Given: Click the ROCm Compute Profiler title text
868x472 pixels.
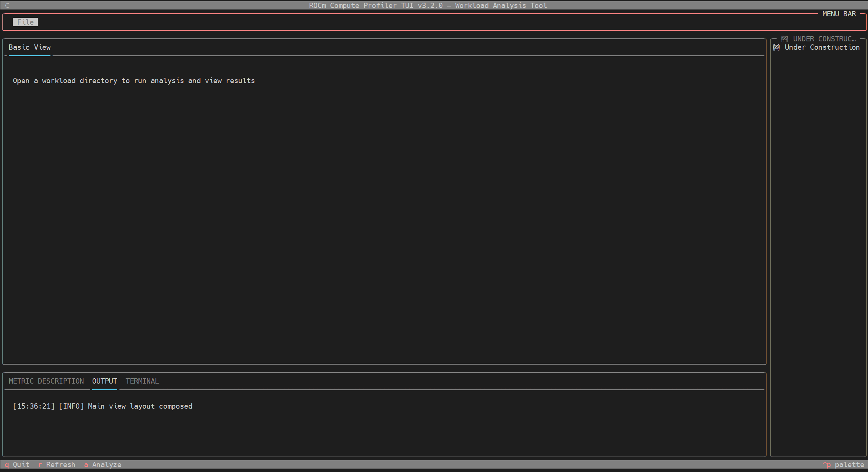Looking at the screenshot, I should pyautogui.click(x=428, y=5).
